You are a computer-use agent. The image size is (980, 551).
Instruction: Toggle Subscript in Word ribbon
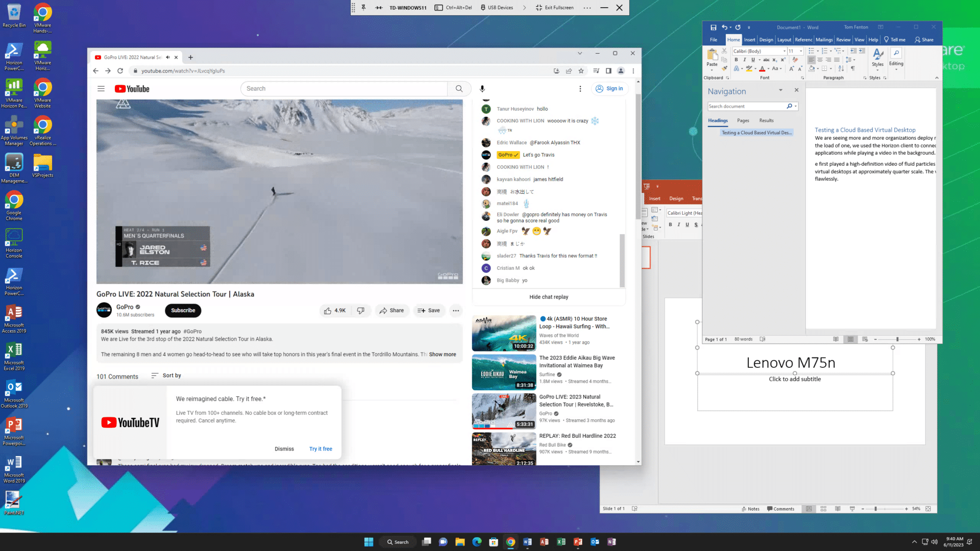pyautogui.click(x=774, y=60)
